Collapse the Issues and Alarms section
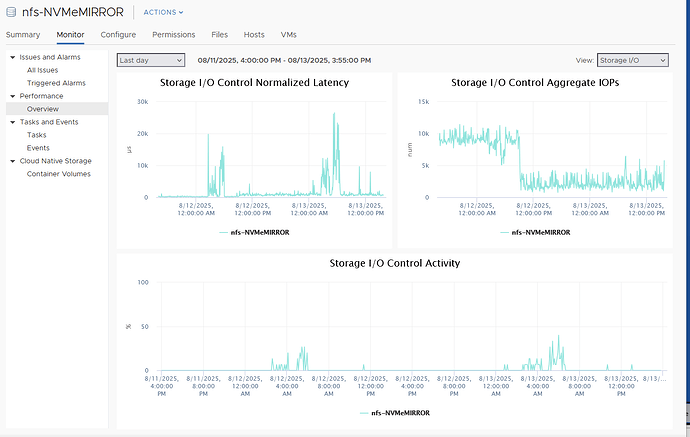Image resolution: width=690 pixels, height=437 pixels. (12, 57)
